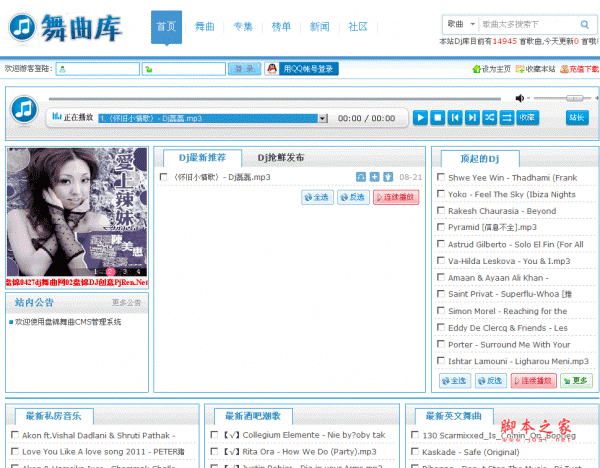Click 反选 in the Dj最新推荐 panel
The width and height of the screenshot is (600, 468).
point(353,197)
